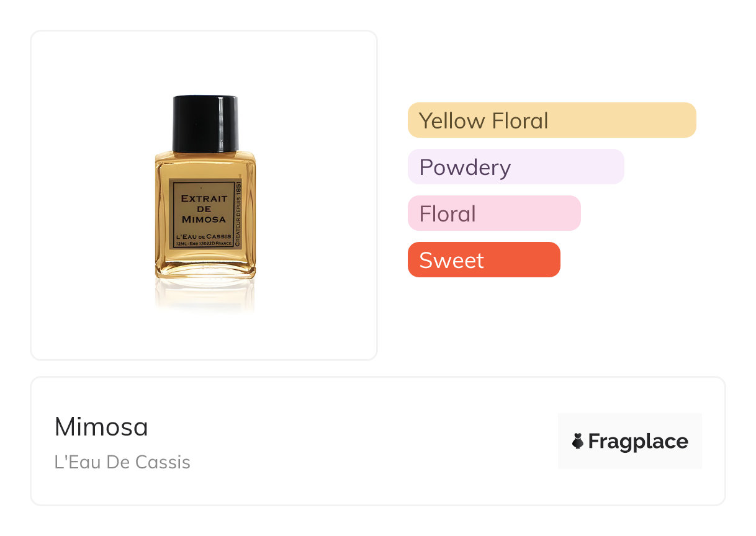Open the Mimosa fragrance title

point(101,427)
